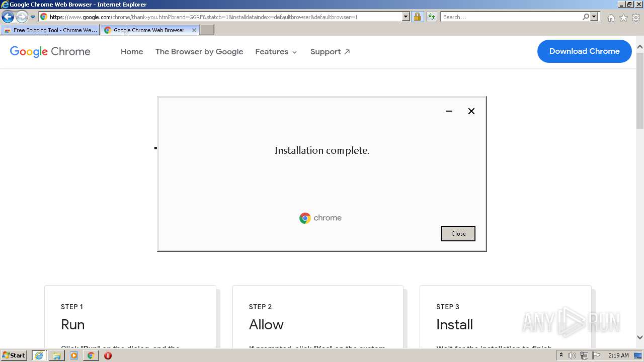Open the Action Center flag icon

point(596,355)
